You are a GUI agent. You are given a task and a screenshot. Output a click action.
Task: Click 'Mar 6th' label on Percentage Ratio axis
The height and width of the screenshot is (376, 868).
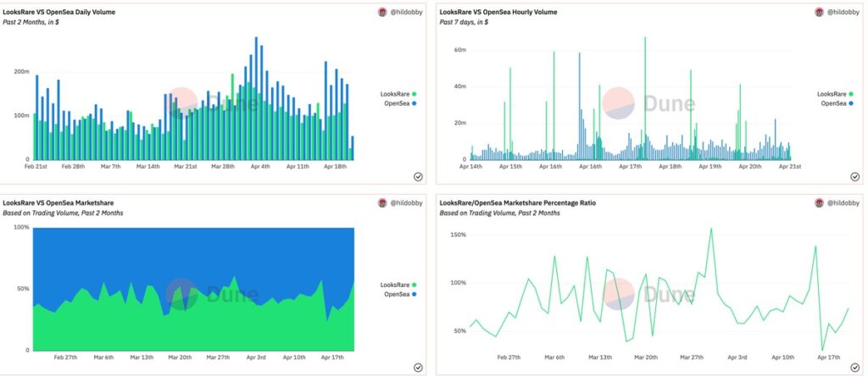click(x=554, y=357)
